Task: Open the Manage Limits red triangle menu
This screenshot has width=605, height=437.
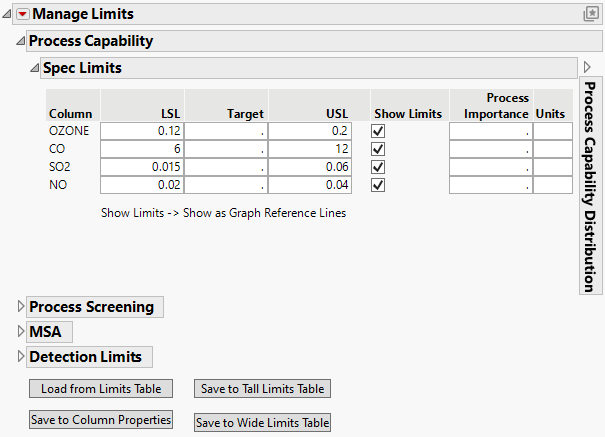Action: pos(23,14)
